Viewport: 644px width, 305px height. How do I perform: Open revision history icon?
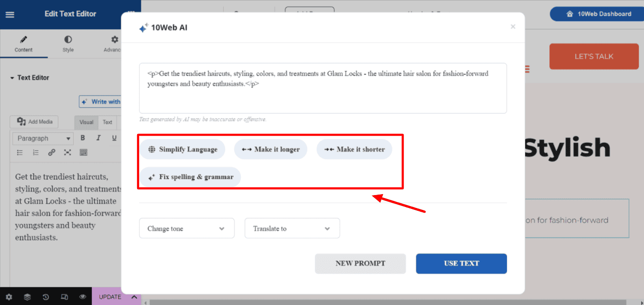click(46, 297)
